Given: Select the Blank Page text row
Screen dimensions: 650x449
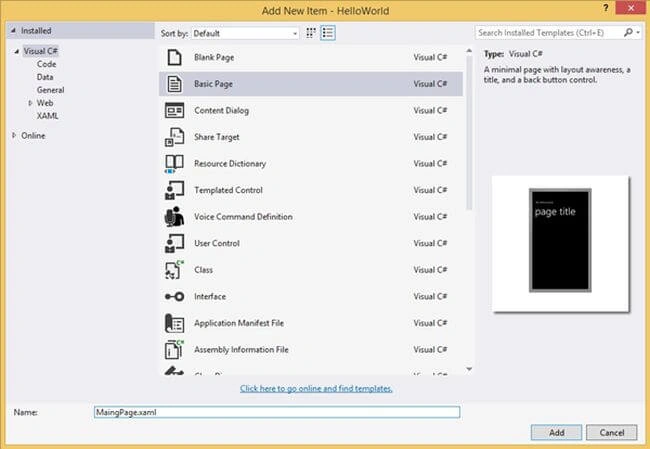Looking at the screenshot, I should click(311, 57).
